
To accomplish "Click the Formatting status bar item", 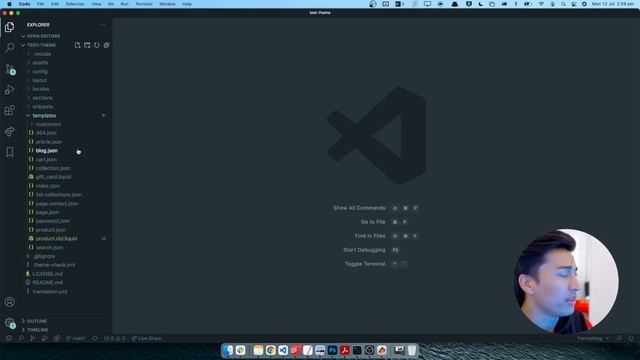I will coord(593,338).
